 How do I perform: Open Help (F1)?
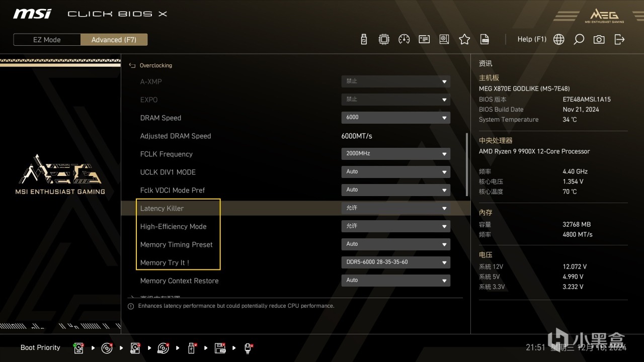(532, 39)
